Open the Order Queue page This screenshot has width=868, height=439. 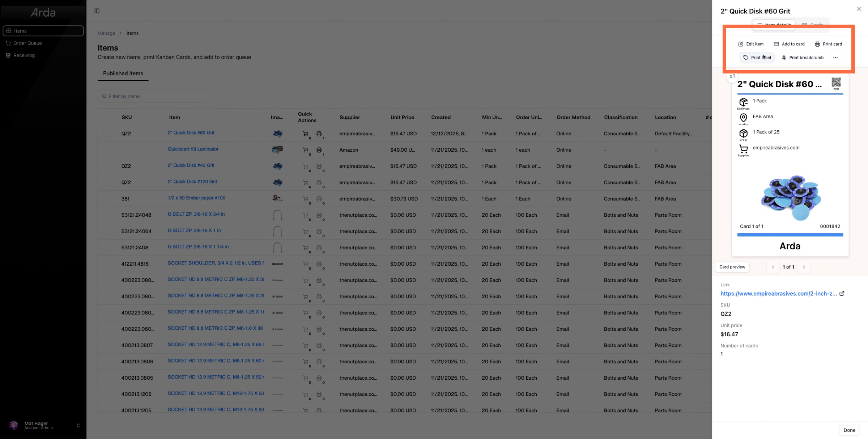tap(43, 43)
